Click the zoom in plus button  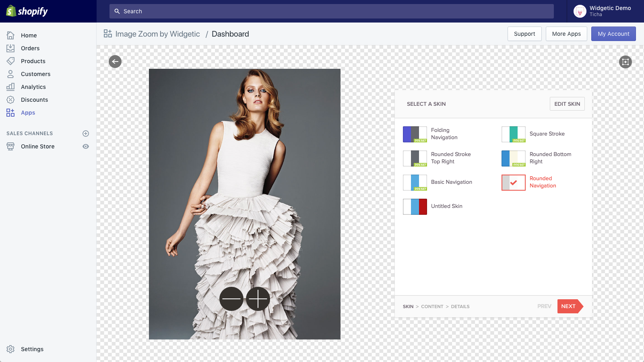pos(258,299)
